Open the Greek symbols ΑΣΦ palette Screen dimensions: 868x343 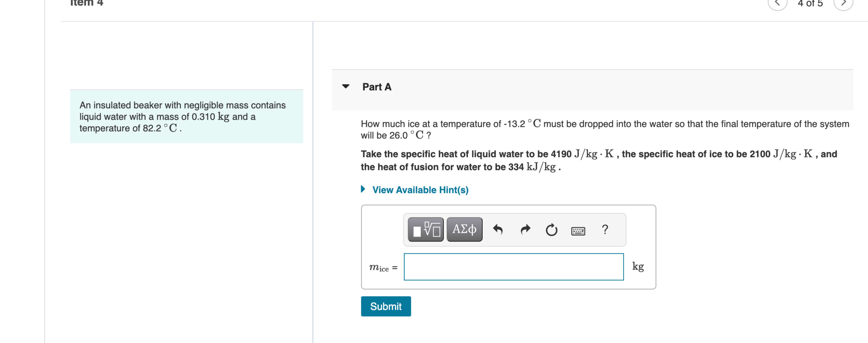tap(464, 230)
